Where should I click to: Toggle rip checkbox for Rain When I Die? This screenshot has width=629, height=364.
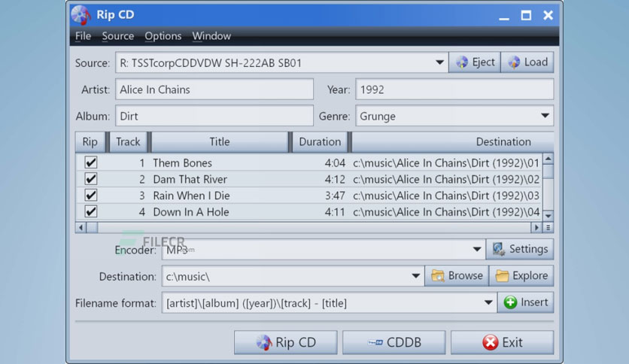(x=91, y=196)
